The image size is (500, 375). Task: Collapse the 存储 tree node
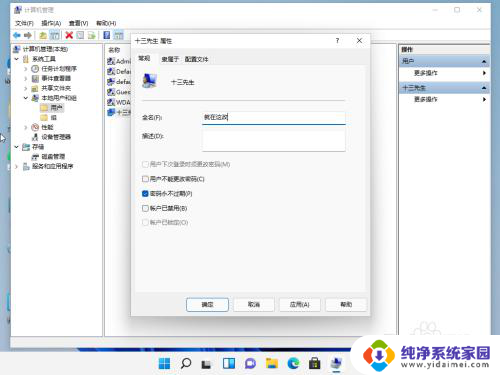tap(17, 147)
